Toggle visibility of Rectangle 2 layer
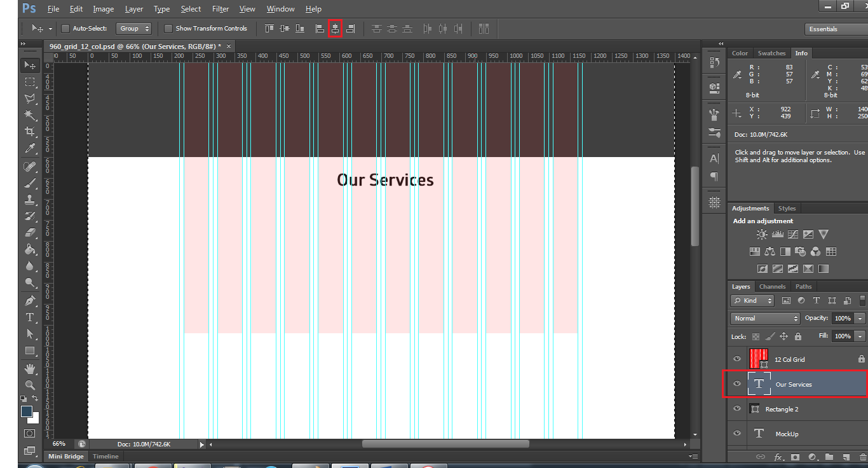Viewport: 868px width, 468px height. (737, 409)
